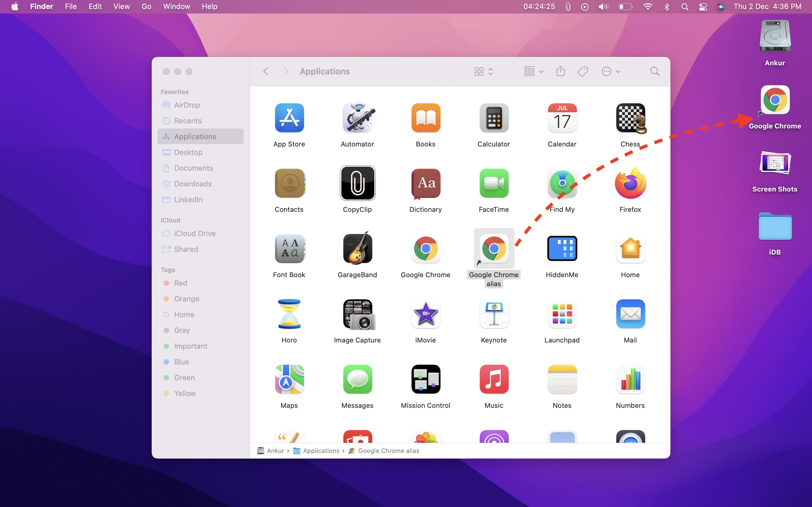Select the GarageBand app icon
The image size is (812, 507).
[x=357, y=248]
